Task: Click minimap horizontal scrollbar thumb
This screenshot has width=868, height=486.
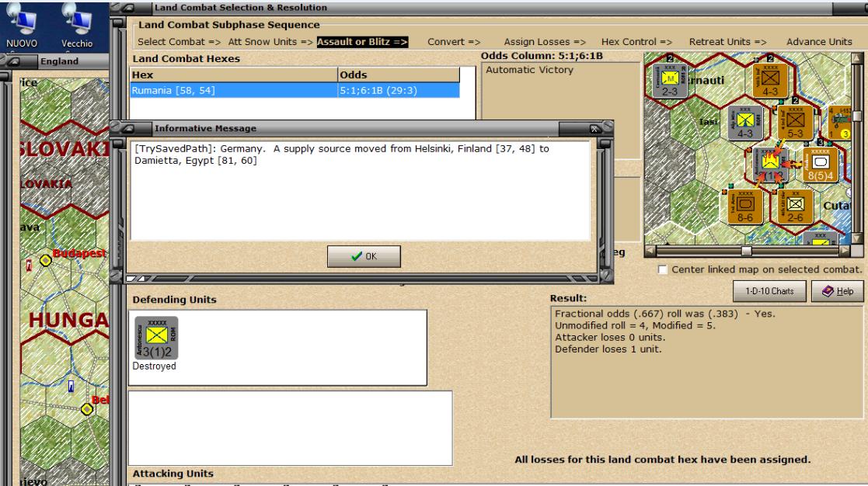Action: point(747,251)
